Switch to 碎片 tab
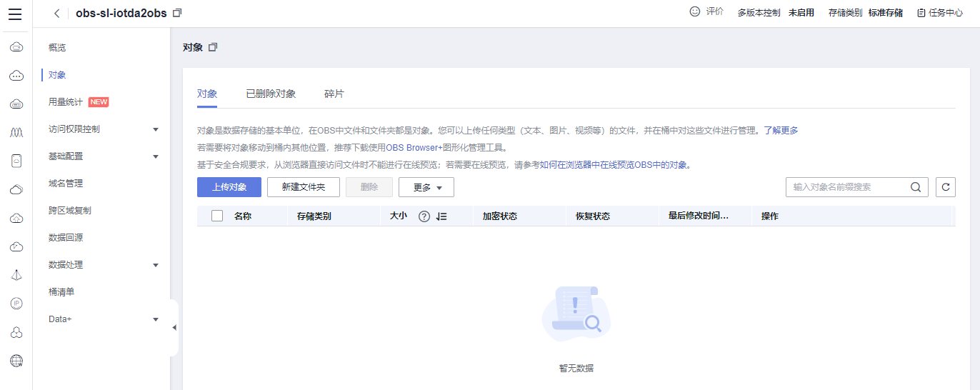This screenshot has width=980, height=390. (x=334, y=94)
